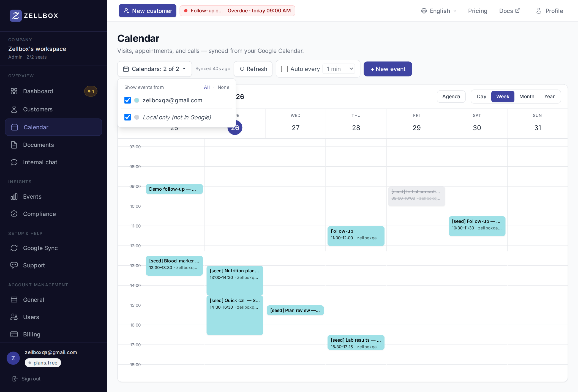
Task: Click the Billing card icon
Action: tap(14, 335)
